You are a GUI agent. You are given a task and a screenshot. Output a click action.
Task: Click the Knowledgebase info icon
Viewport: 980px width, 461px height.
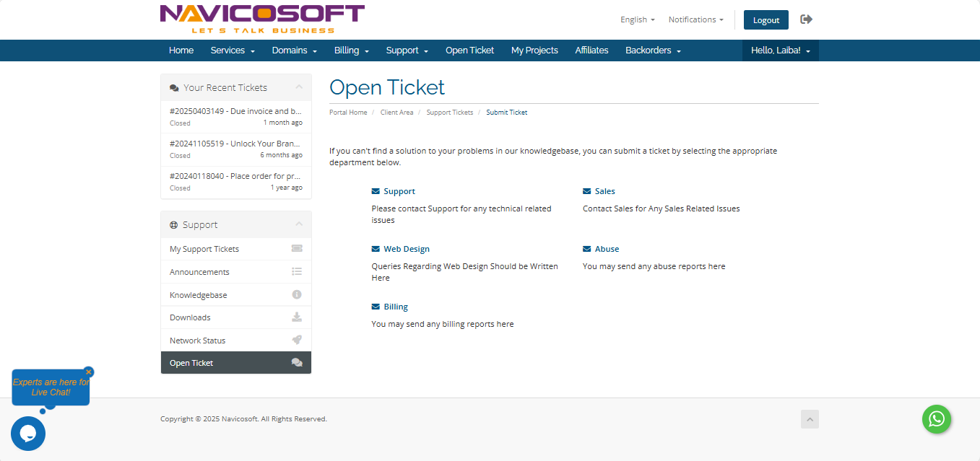tap(297, 294)
